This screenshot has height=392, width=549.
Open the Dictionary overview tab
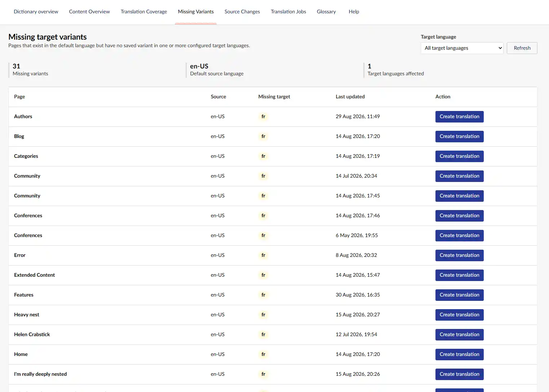pos(36,12)
